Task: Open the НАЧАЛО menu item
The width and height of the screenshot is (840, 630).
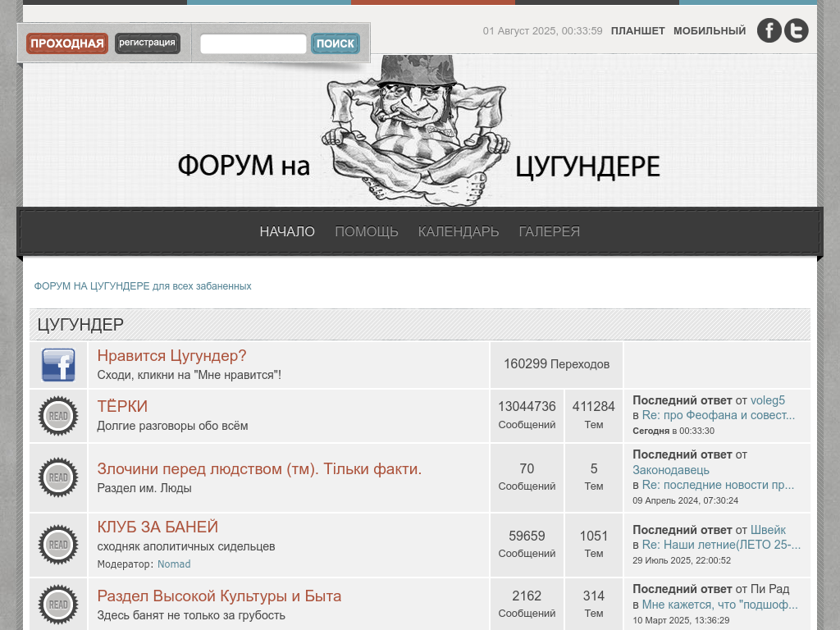Action: [x=287, y=232]
